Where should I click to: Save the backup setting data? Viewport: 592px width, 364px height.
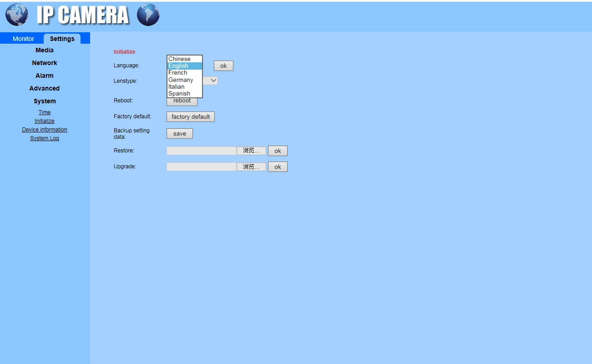(180, 134)
